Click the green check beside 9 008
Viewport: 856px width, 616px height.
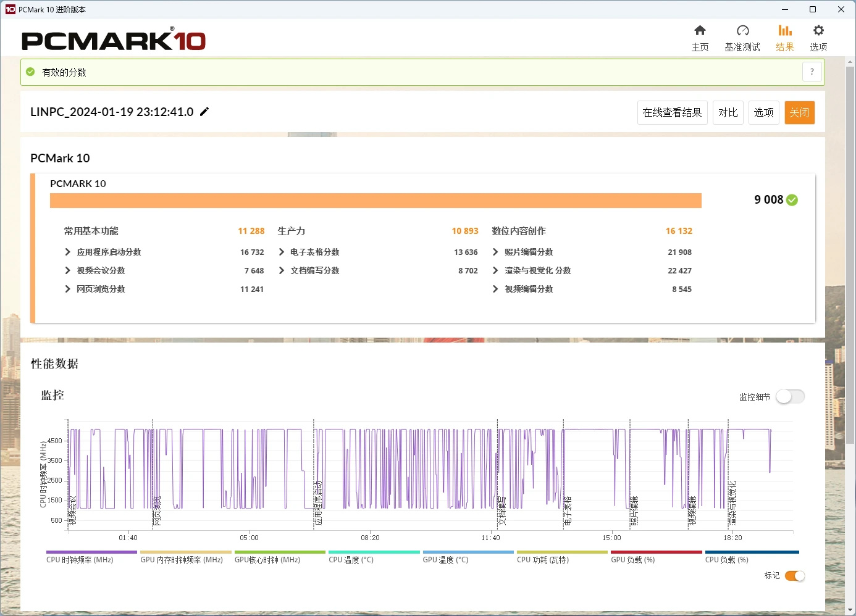click(792, 200)
